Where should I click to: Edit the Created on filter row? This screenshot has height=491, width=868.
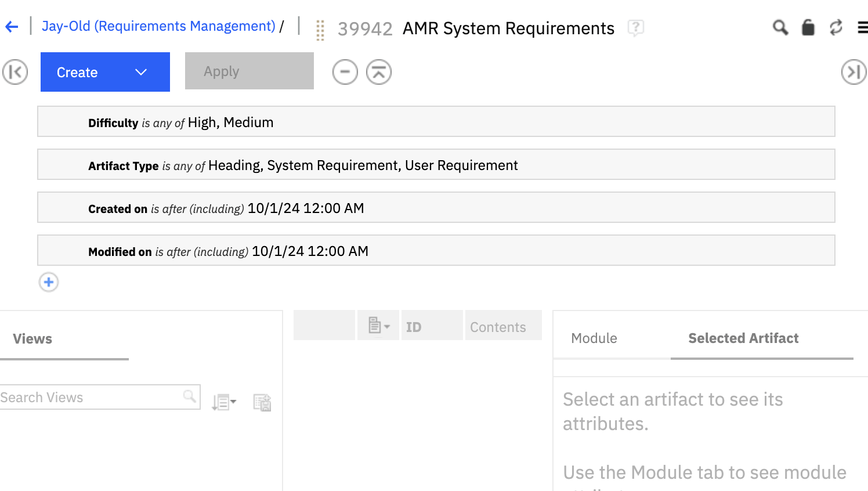pyautogui.click(x=436, y=207)
